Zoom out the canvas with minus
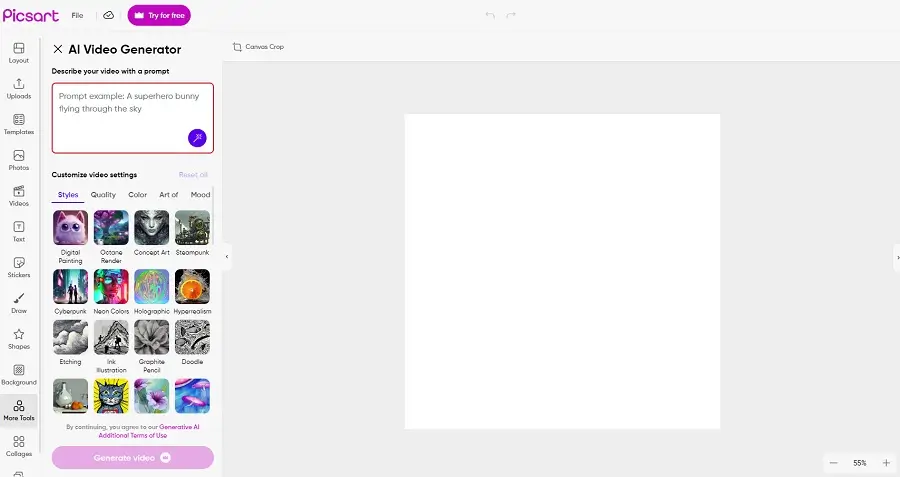The width and height of the screenshot is (900, 477). point(833,463)
